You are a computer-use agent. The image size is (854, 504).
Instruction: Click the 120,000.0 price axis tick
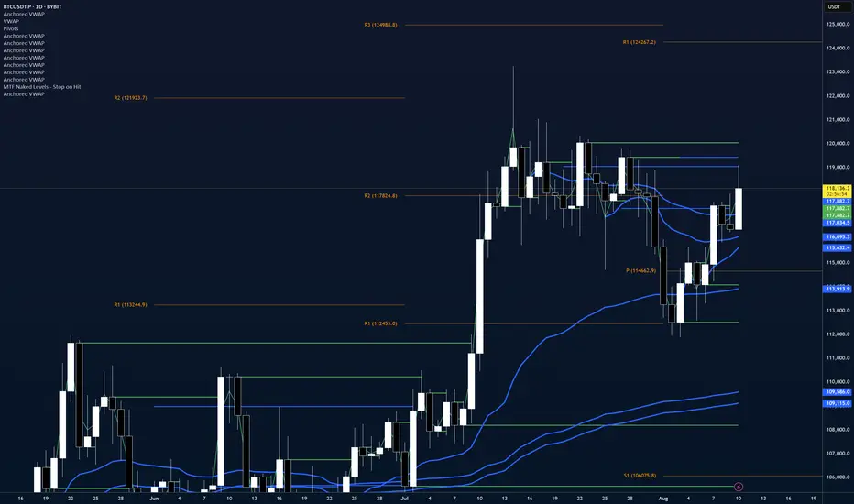(x=838, y=144)
